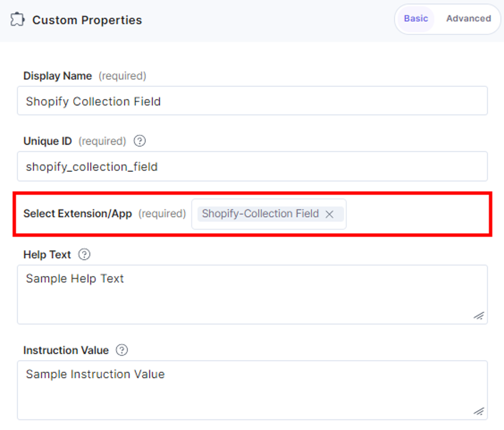The height and width of the screenshot is (430, 504).
Task: Switch to the Advanced tab
Action: tap(468, 19)
